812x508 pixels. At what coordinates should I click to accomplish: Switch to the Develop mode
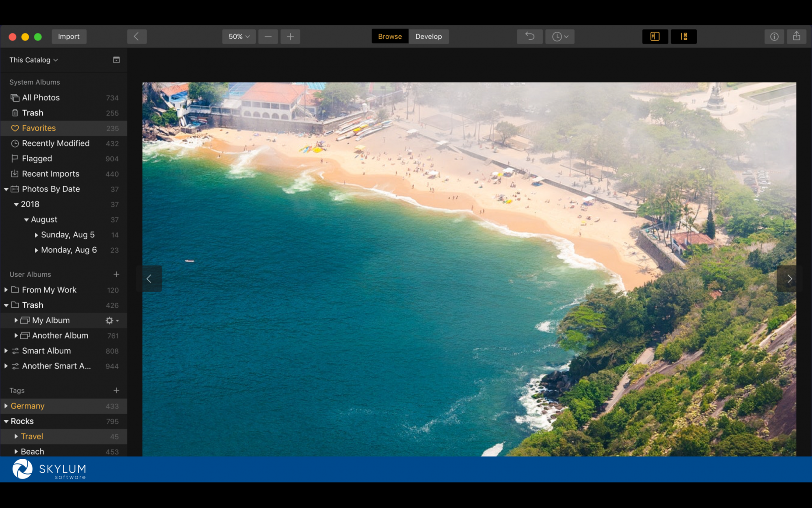pyautogui.click(x=428, y=36)
